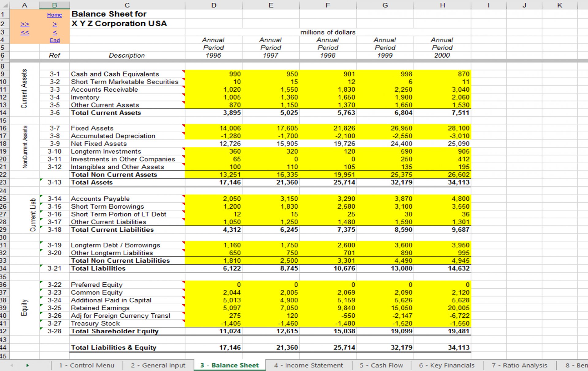Image resolution: width=588 pixels, height=371 pixels.
Task: Select 1997 Treasury Stock value -1,460
Action: click(x=271, y=323)
